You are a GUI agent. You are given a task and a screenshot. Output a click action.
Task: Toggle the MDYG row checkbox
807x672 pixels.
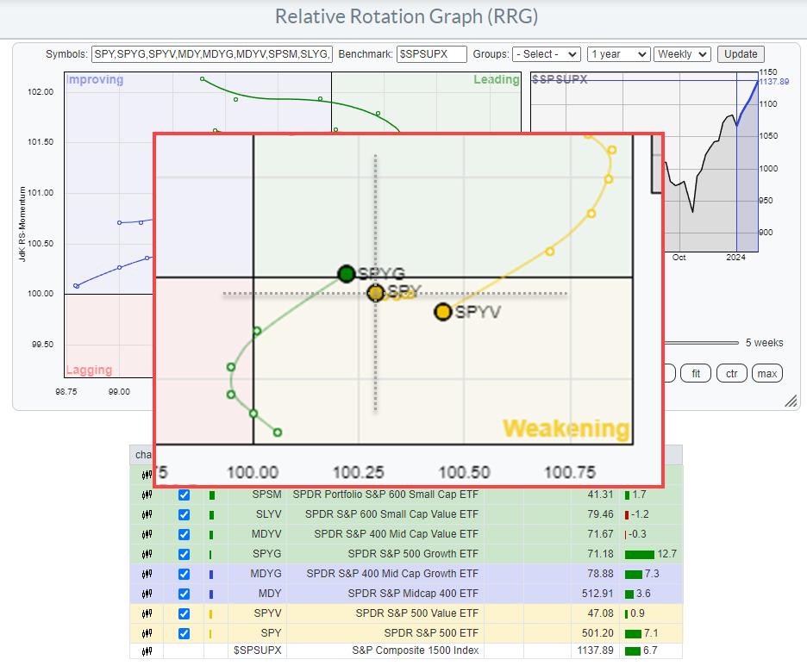(184, 574)
